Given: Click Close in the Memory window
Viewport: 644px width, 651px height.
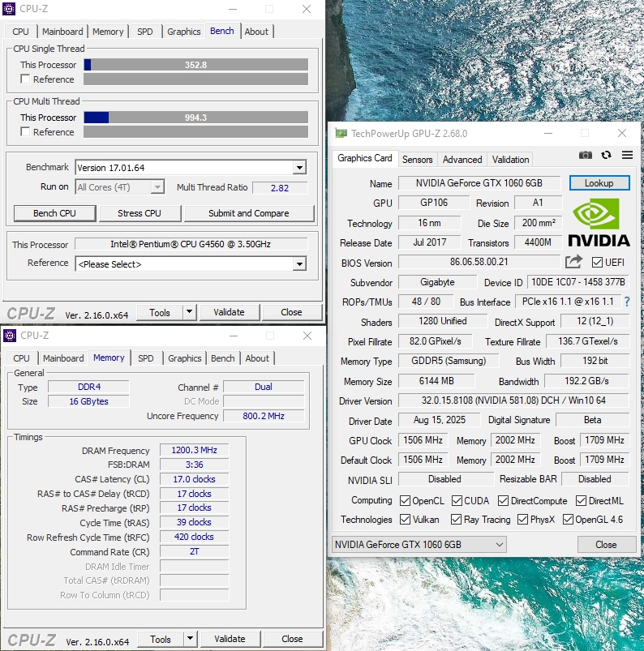Looking at the screenshot, I should [292, 639].
